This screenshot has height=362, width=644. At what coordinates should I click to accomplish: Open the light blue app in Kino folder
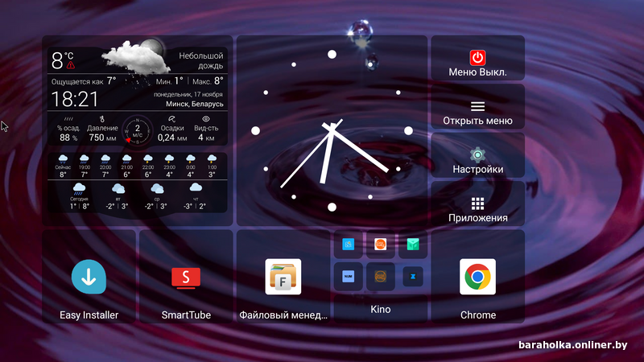point(349,245)
